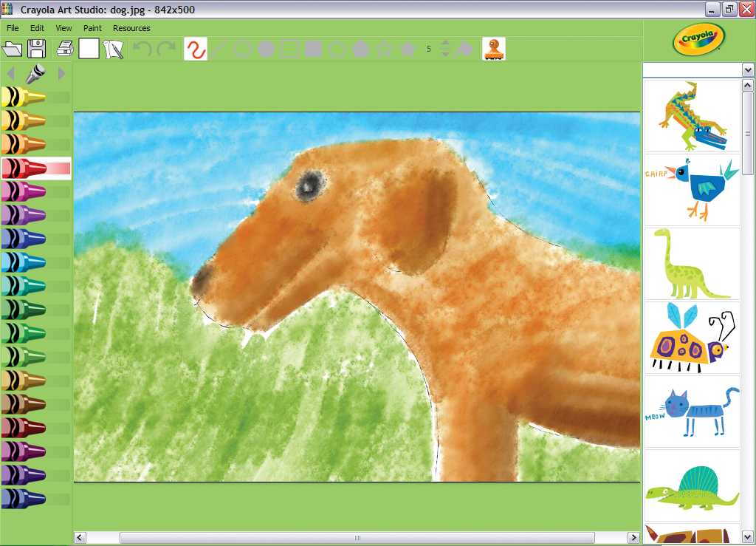Select the straight line tool
This screenshot has height=546, width=756.
click(219, 50)
